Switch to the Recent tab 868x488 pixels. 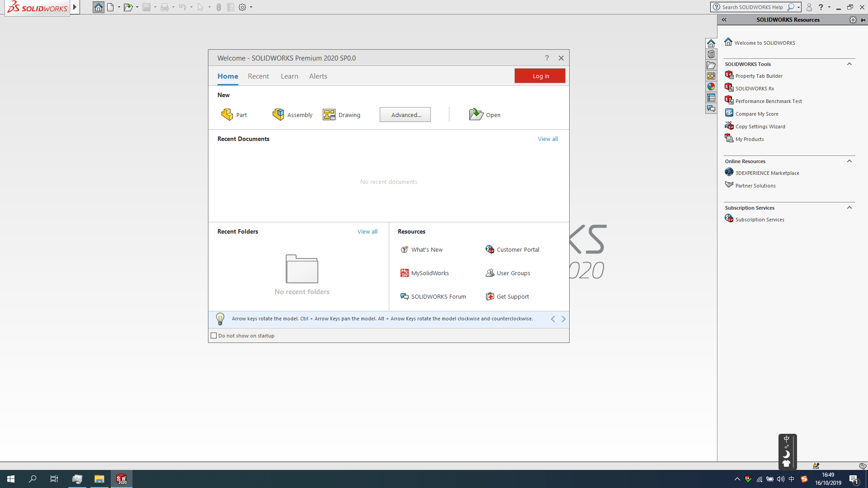tap(258, 76)
